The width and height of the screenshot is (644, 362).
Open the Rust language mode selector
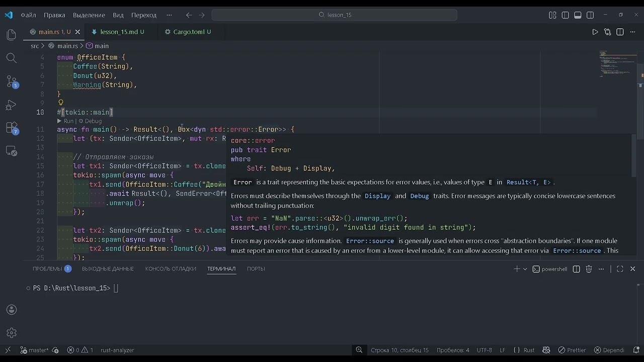click(x=529, y=350)
